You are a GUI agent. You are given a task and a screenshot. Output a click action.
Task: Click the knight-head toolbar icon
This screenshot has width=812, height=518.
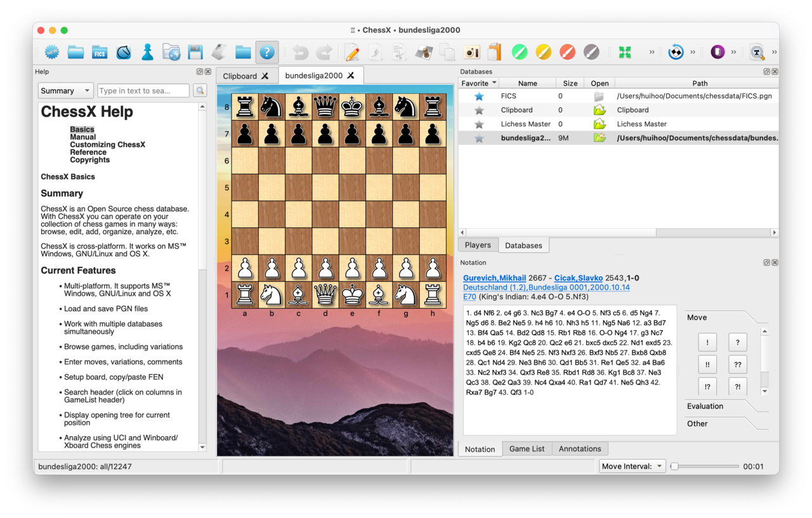[123, 52]
